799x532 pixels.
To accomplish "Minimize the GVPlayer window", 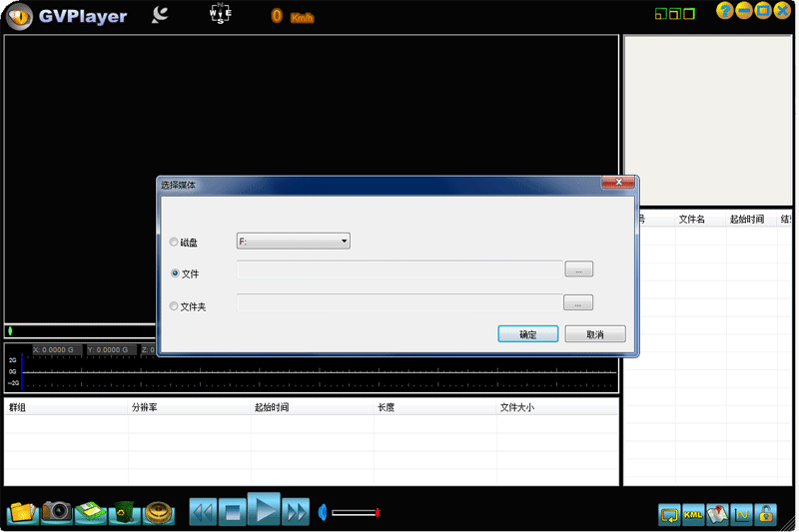I will 744,11.
